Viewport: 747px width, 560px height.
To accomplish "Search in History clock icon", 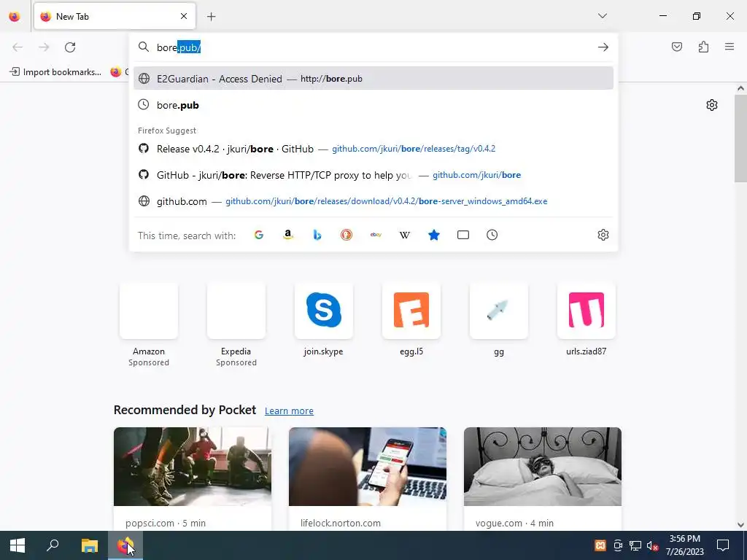I will point(492,235).
